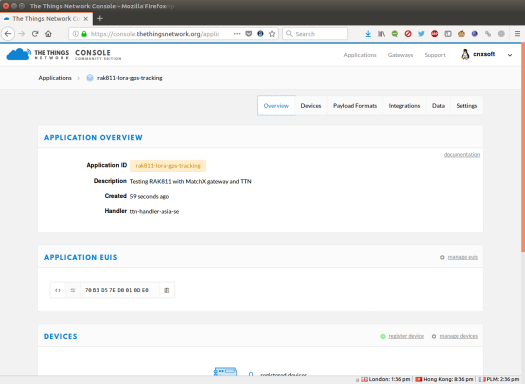Click the page vertical scrollbar
This screenshot has height=384, width=525.
pyautogui.click(x=523, y=147)
